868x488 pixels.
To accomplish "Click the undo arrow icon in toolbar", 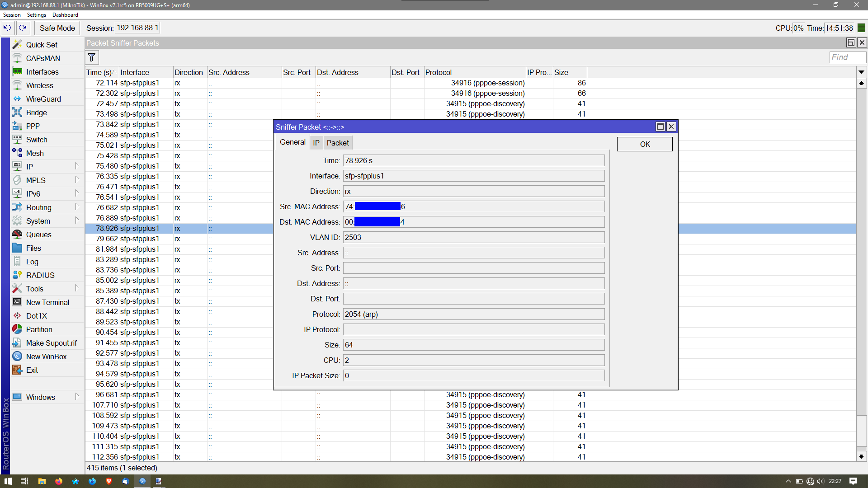I will [x=7, y=28].
